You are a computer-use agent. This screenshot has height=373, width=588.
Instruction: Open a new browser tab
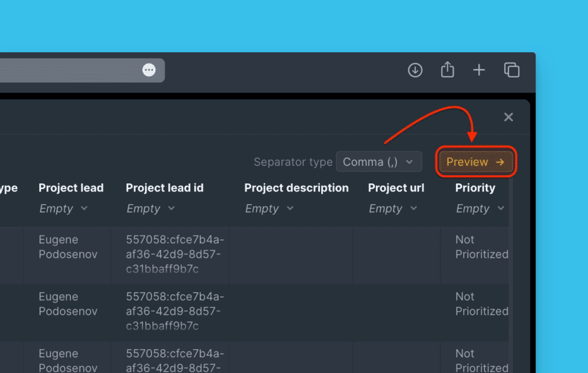(479, 70)
